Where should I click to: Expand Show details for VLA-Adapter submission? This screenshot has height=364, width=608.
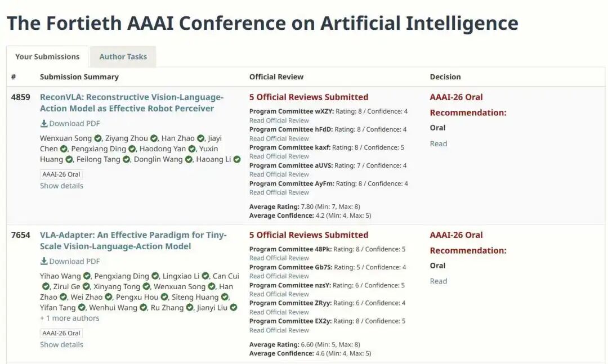click(x=61, y=344)
